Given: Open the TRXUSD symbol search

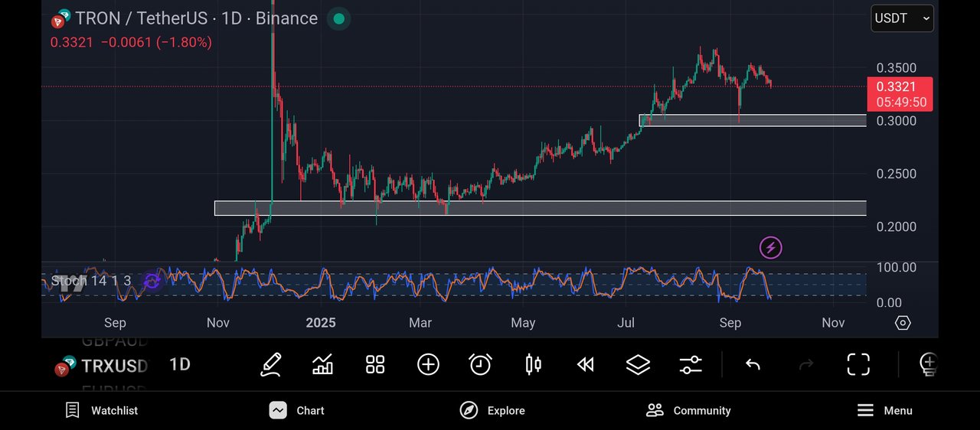Looking at the screenshot, I should tap(115, 366).
